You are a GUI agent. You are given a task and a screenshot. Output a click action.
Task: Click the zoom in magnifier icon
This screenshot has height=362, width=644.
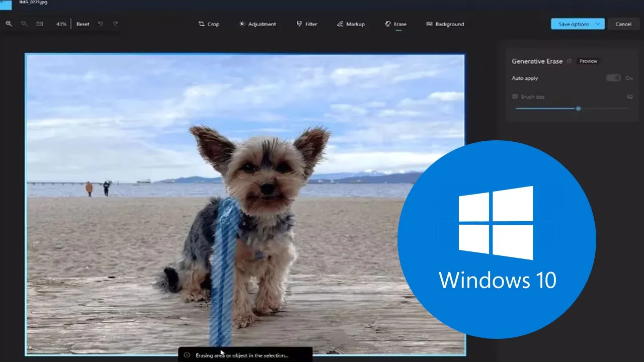tap(9, 24)
